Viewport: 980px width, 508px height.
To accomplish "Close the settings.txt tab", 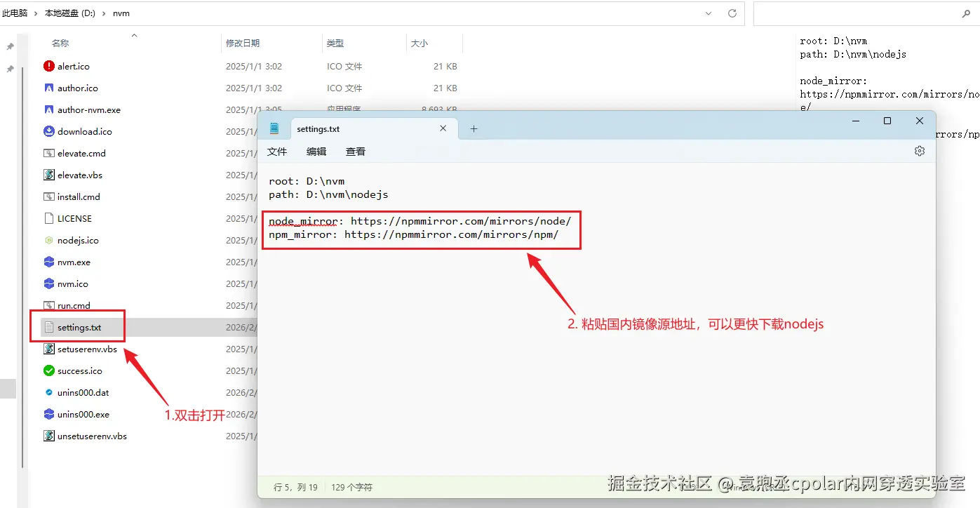I will pos(443,128).
